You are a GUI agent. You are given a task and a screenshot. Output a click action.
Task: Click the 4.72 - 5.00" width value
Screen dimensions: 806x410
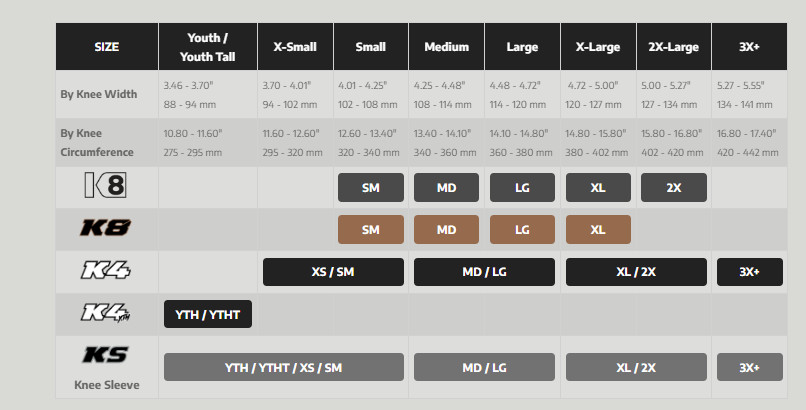coord(593,85)
